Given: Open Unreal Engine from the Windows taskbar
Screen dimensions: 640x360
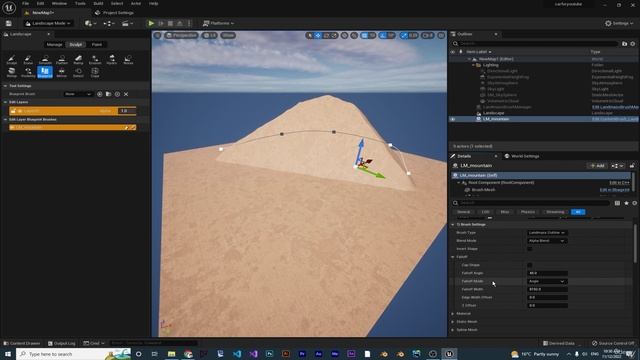Looking at the screenshot, I should point(449,354).
